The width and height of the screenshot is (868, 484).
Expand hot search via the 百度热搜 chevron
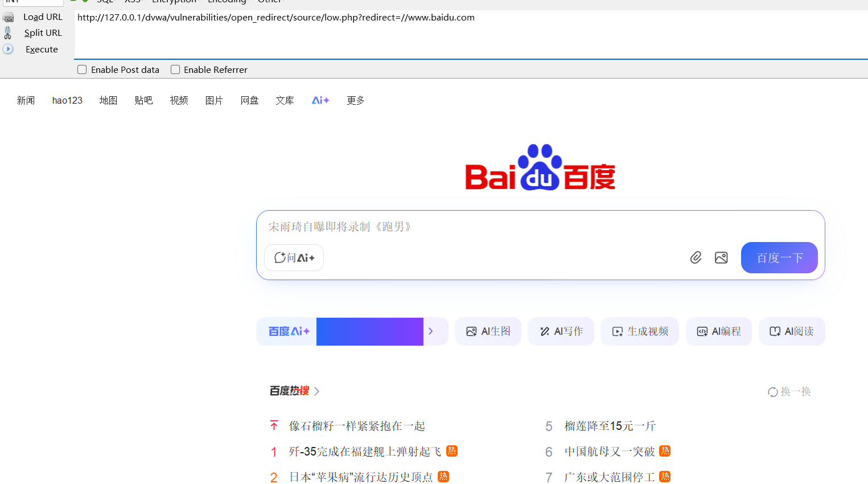coord(317,391)
